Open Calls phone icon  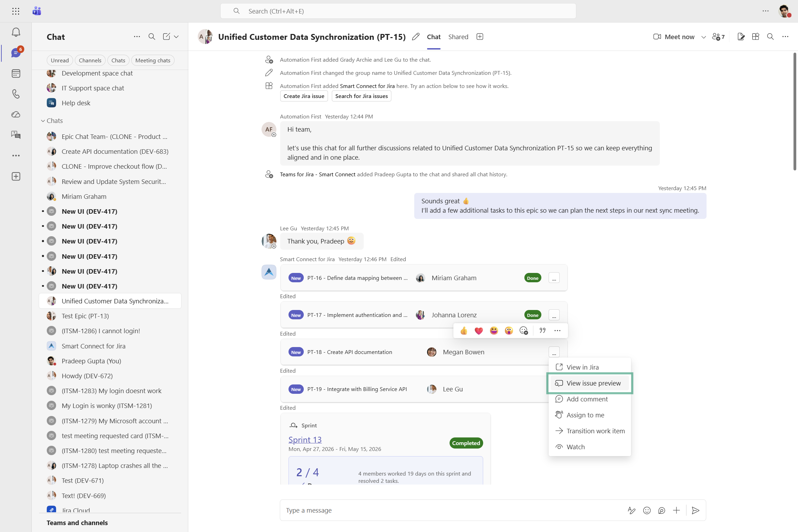coord(16,94)
